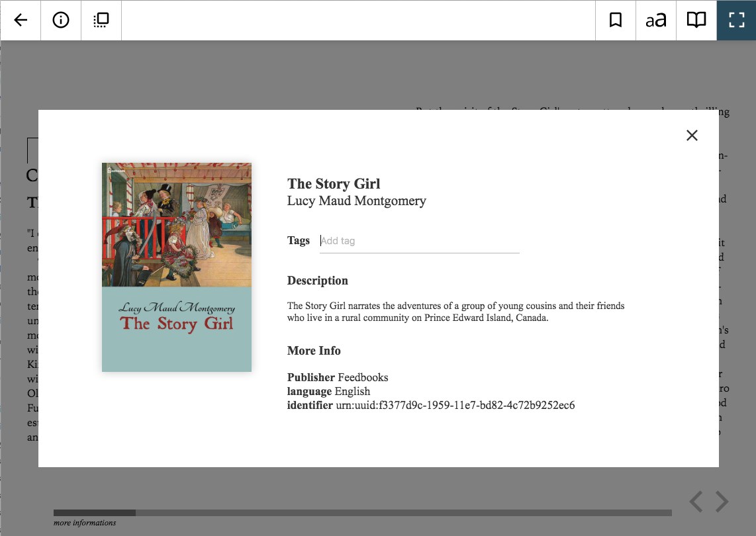Image resolution: width=756 pixels, height=536 pixels.
Task: Bookmark the current page
Action: tap(615, 20)
